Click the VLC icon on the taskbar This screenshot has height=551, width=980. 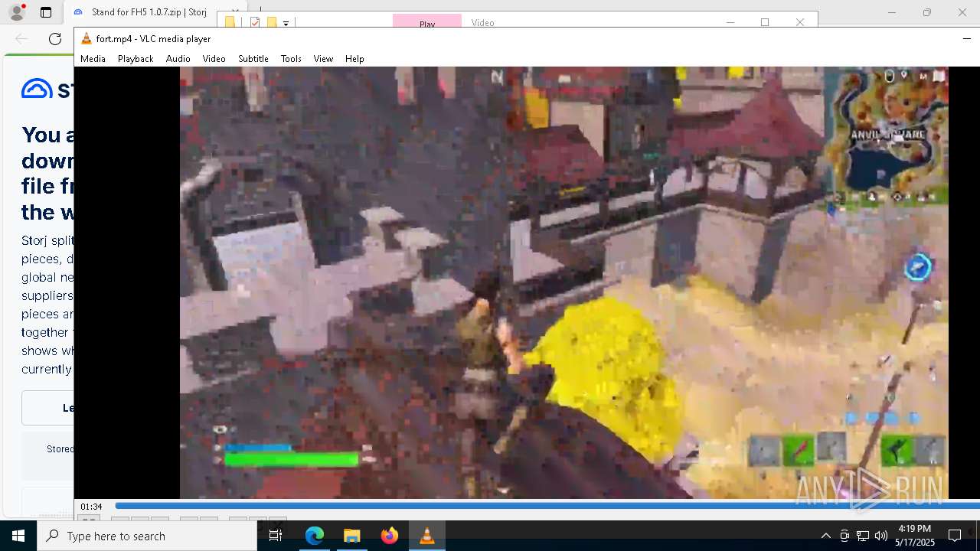coord(427,536)
